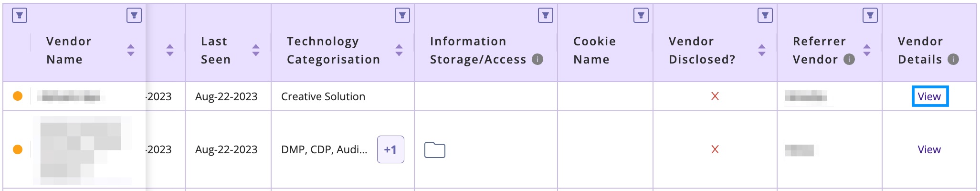Sort by Technology Categorisation column

point(399,50)
